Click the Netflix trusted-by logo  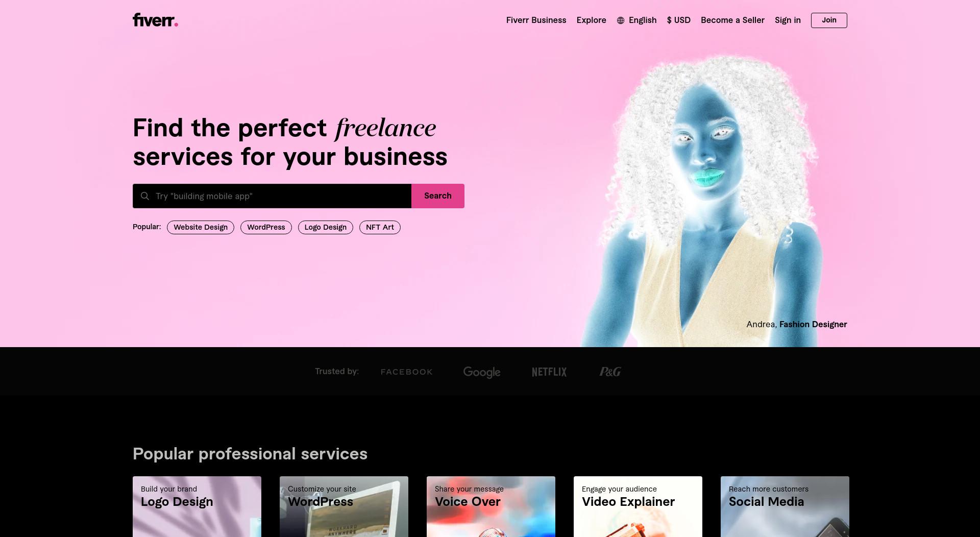[549, 372]
